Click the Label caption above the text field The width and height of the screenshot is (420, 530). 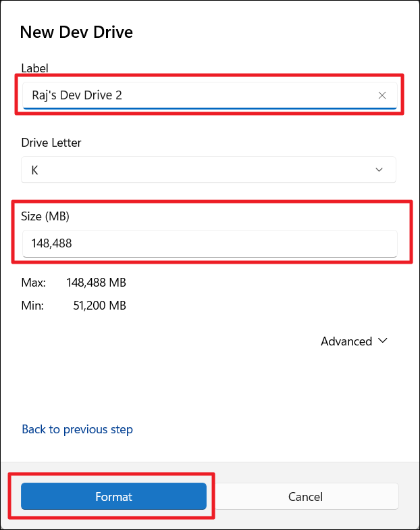click(x=35, y=68)
